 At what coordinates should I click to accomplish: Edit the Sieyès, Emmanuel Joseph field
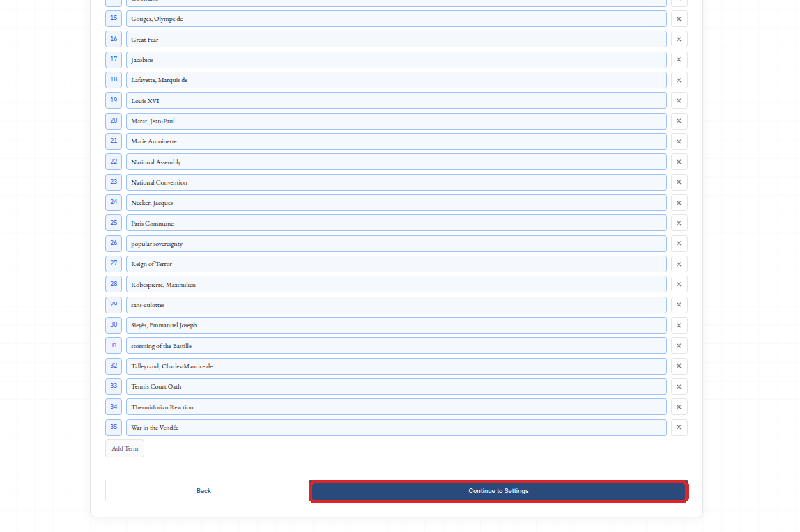397,325
